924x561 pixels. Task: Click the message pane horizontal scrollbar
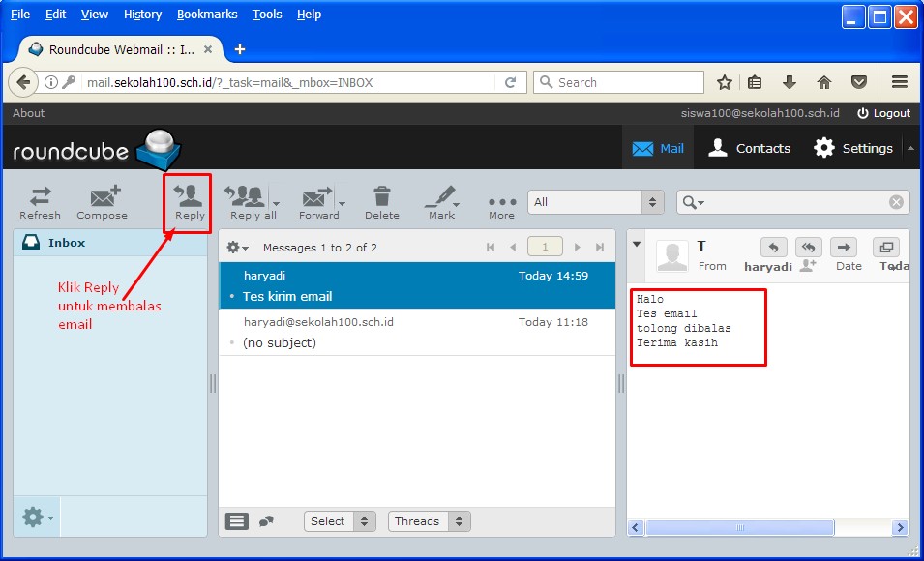(x=739, y=528)
